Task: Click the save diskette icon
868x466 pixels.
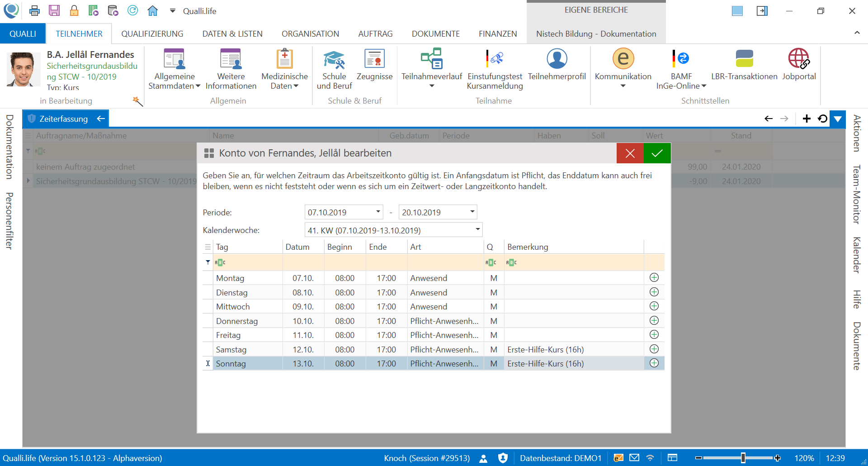Action: [54, 11]
